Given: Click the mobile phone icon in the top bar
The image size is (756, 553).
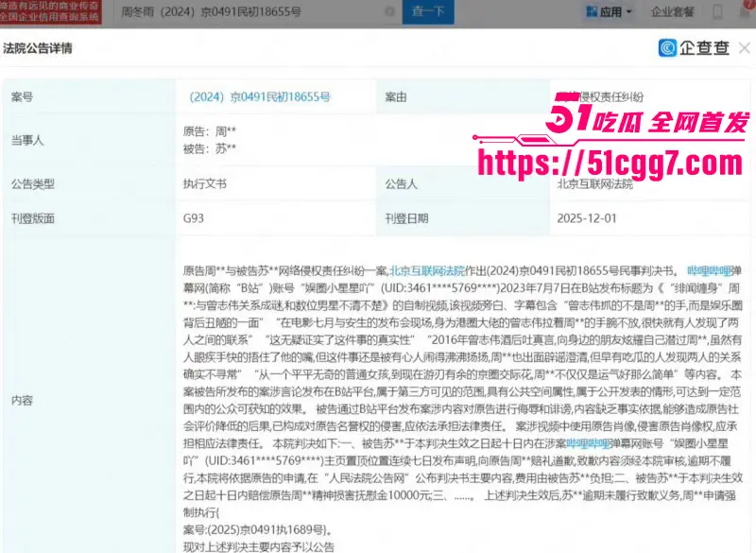Looking at the screenshot, I should point(717,11).
